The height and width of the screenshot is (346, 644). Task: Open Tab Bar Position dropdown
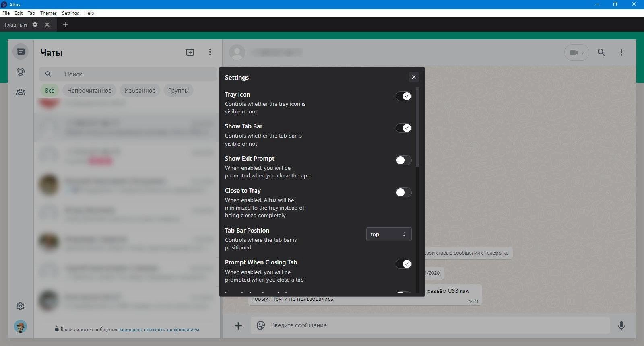[x=389, y=234]
